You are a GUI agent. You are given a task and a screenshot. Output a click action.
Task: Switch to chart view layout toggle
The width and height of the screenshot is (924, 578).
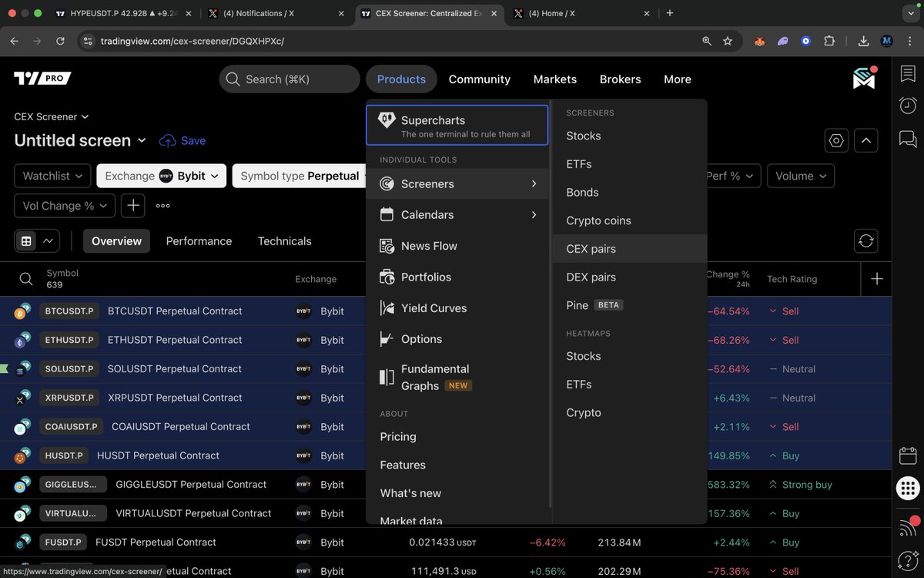(x=49, y=241)
